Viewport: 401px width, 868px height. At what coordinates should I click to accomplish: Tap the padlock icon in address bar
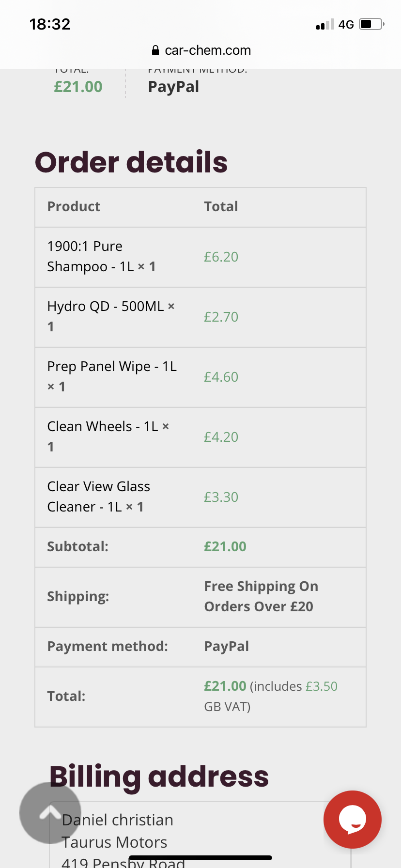[x=155, y=50]
